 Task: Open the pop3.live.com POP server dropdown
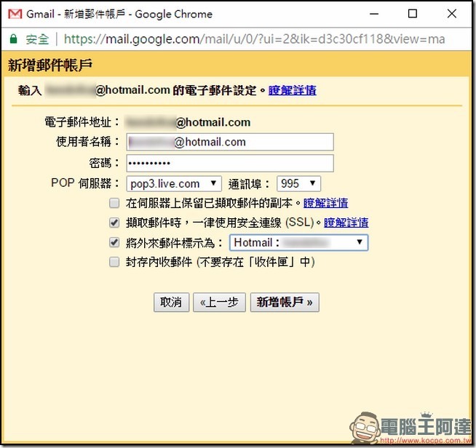point(174,184)
